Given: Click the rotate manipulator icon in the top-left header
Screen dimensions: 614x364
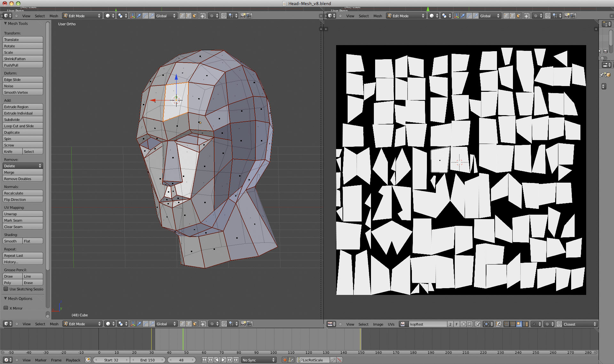Looking at the screenshot, I should click(146, 16).
